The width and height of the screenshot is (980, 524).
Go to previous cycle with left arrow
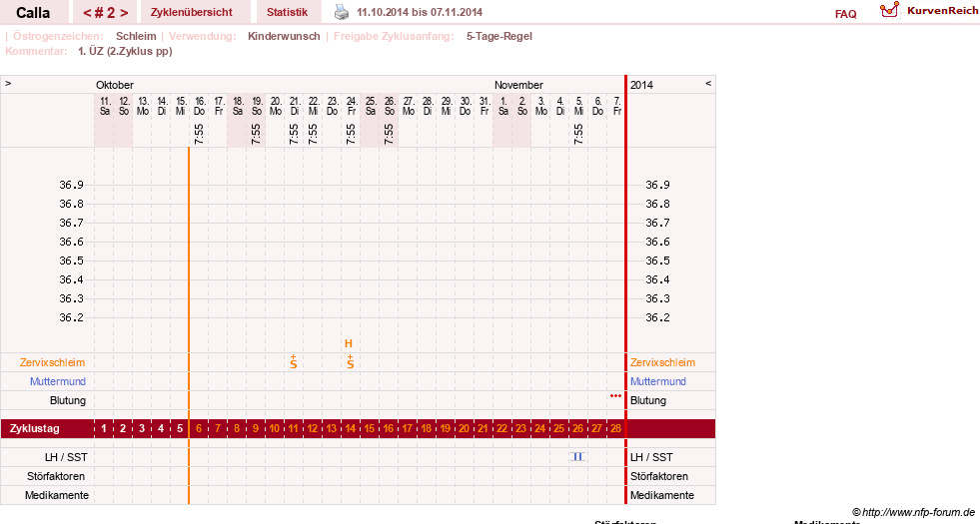click(x=87, y=13)
